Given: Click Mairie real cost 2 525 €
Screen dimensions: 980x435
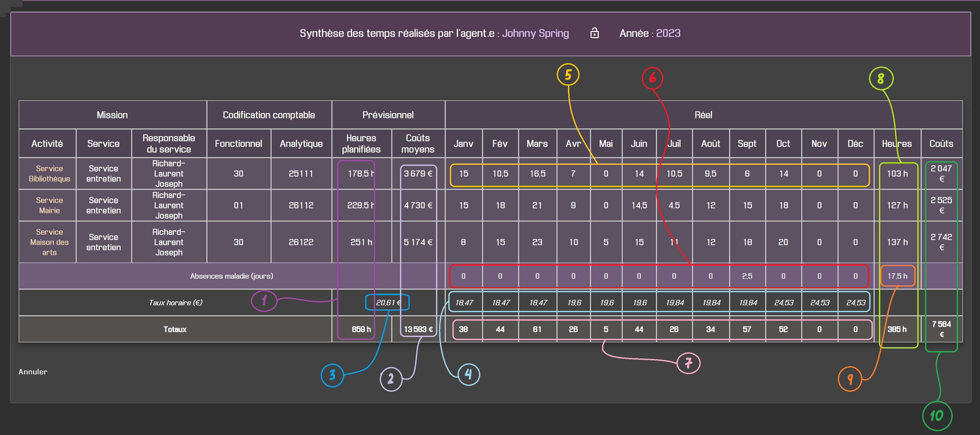Looking at the screenshot, I should (x=942, y=205).
